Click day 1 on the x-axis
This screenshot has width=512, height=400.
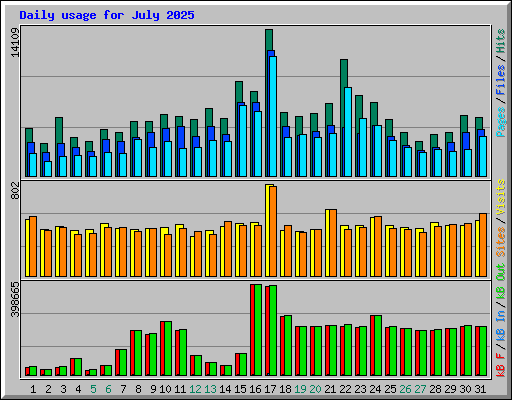pyautogui.click(x=33, y=389)
